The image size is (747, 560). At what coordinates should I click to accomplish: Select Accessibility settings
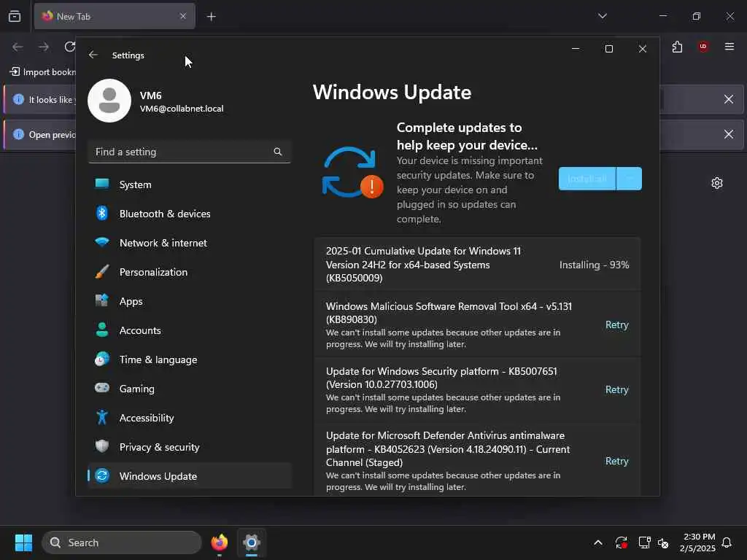[189, 418]
